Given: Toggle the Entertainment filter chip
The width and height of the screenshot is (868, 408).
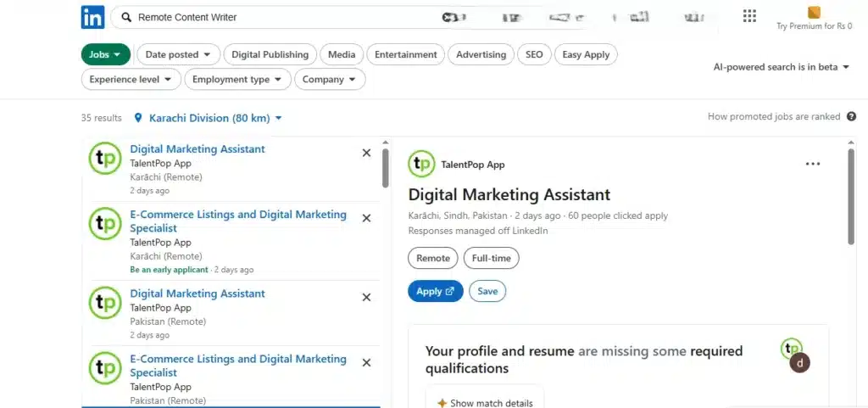Looking at the screenshot, I should click(x=406, y=54).
